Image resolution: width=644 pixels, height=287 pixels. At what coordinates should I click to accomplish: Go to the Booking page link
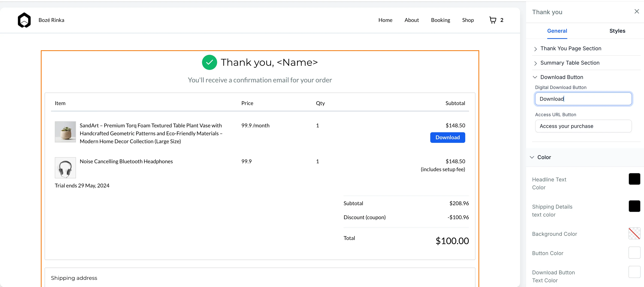tap(440, 20)
